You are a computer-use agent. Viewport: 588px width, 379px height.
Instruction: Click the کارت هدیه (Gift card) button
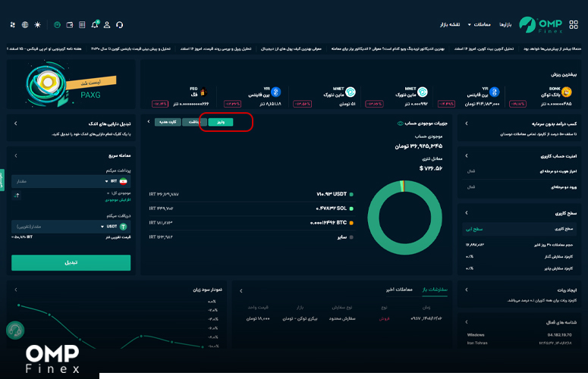(x=168, y=122)
